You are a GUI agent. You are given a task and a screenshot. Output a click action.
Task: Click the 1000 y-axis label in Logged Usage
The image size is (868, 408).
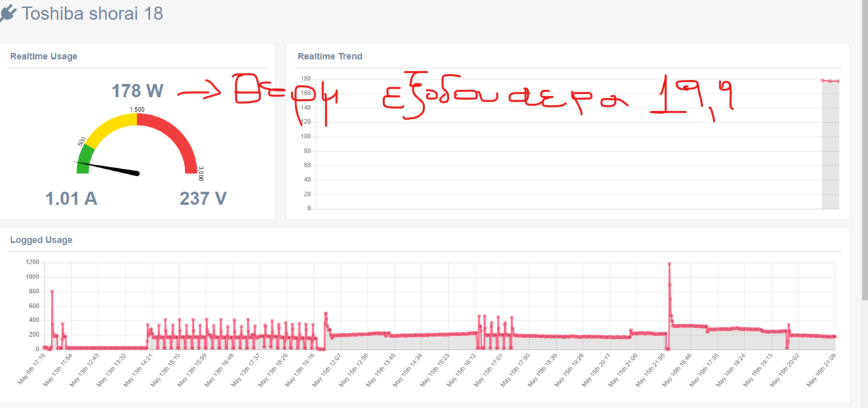33,277
